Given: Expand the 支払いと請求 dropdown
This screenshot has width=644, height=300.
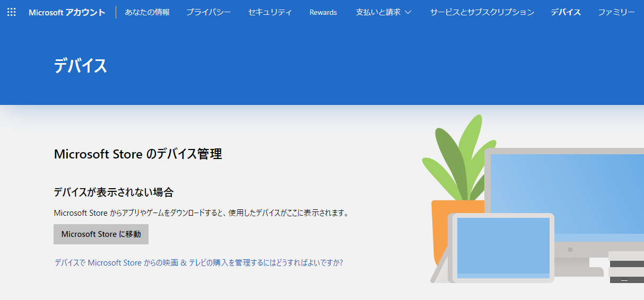Looking at the screenshot, I should [x=384, y=12].
